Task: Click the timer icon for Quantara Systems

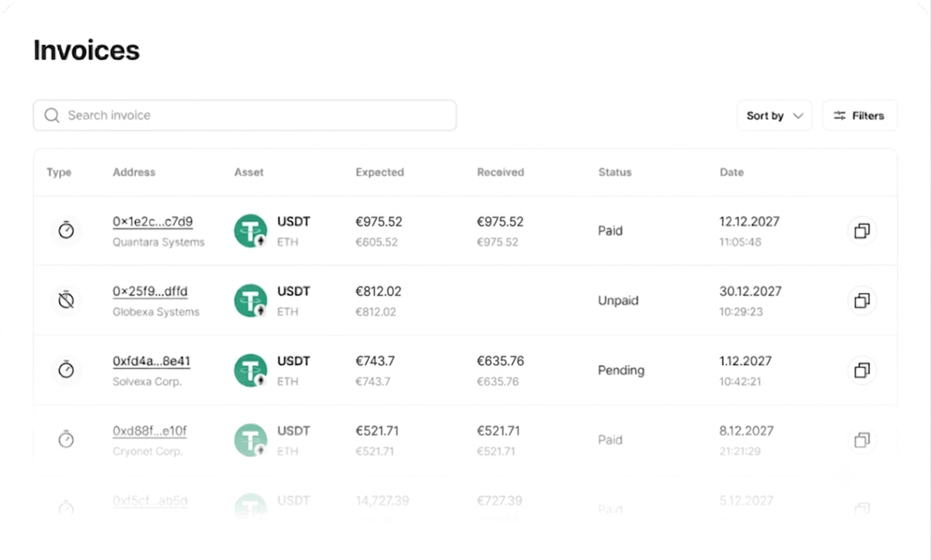Action: click(66, 230)
